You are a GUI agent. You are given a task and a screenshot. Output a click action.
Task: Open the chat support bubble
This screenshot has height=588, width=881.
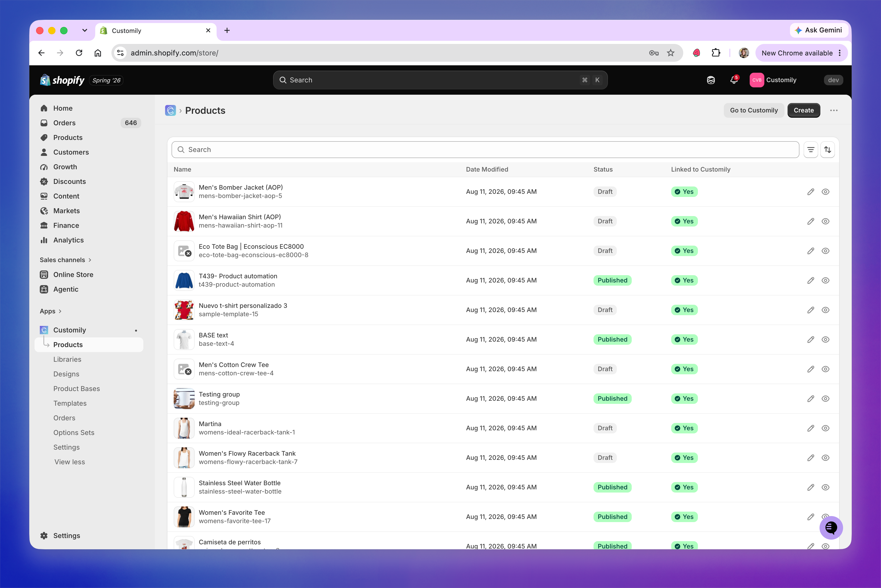click(831, 528)
